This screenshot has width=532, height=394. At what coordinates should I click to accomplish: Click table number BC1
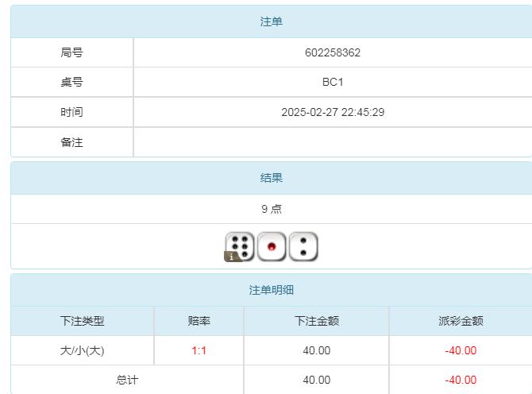332,82
